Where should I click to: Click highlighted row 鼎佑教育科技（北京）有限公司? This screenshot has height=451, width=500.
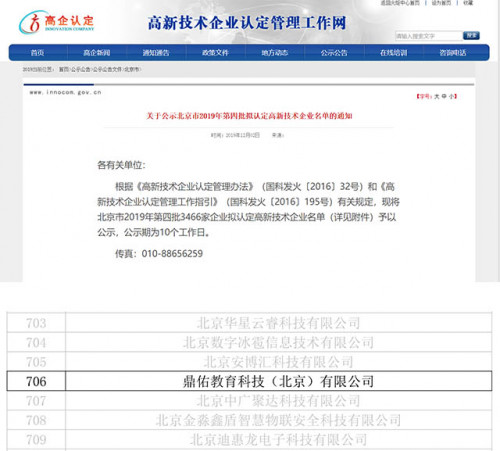pyautogui.click(x=278, y=381)
